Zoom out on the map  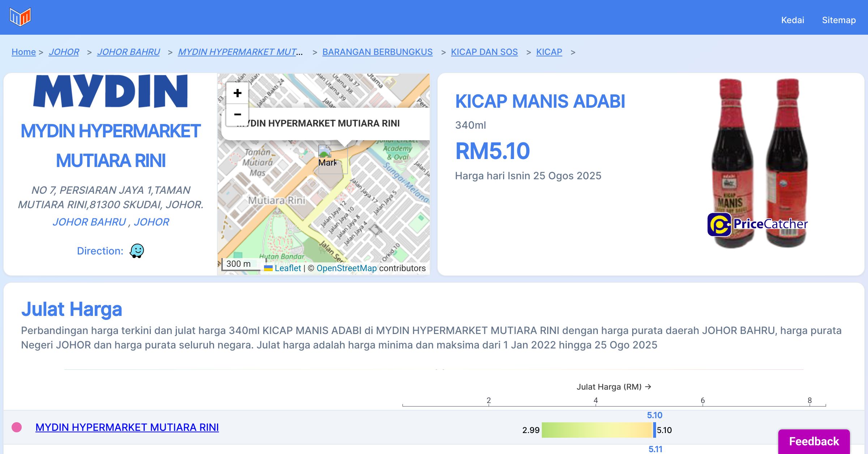237,115
